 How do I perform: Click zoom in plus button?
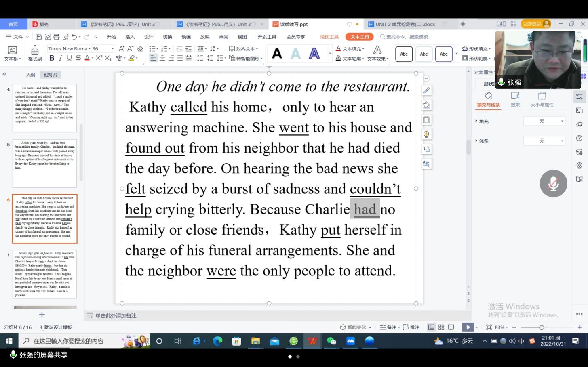click(x=580, y=327)
